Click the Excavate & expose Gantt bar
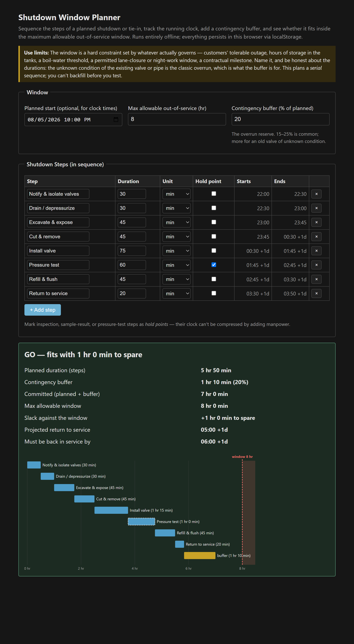354x644 pixels. (x=64, y=487)
